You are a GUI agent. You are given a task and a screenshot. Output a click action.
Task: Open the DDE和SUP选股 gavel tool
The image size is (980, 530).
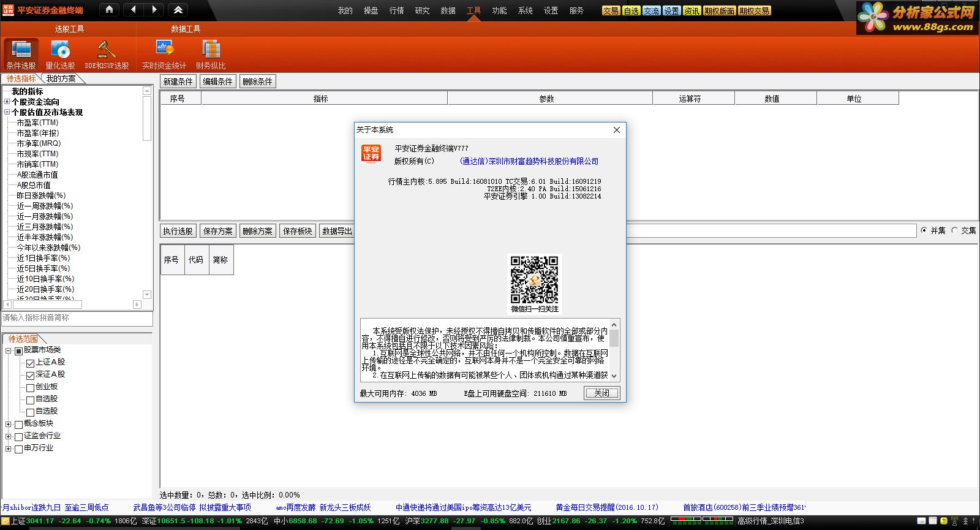(x=107, y=55)
